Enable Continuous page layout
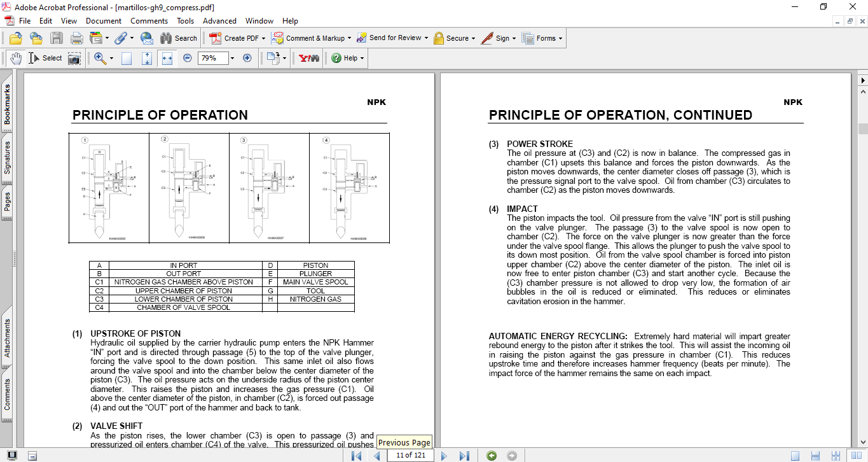 pos(815,456)
